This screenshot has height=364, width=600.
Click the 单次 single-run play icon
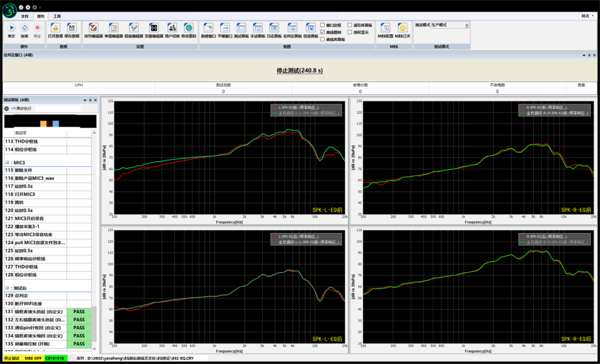click(x=11, y=28)
